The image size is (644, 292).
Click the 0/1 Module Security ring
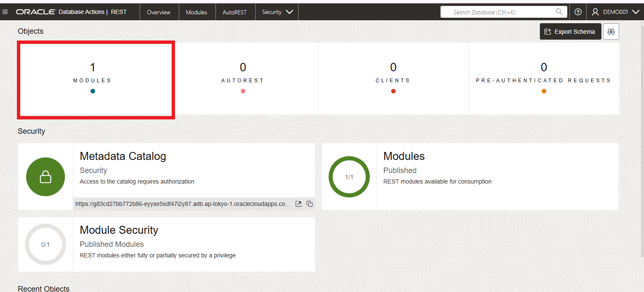[x=46, y=244]
